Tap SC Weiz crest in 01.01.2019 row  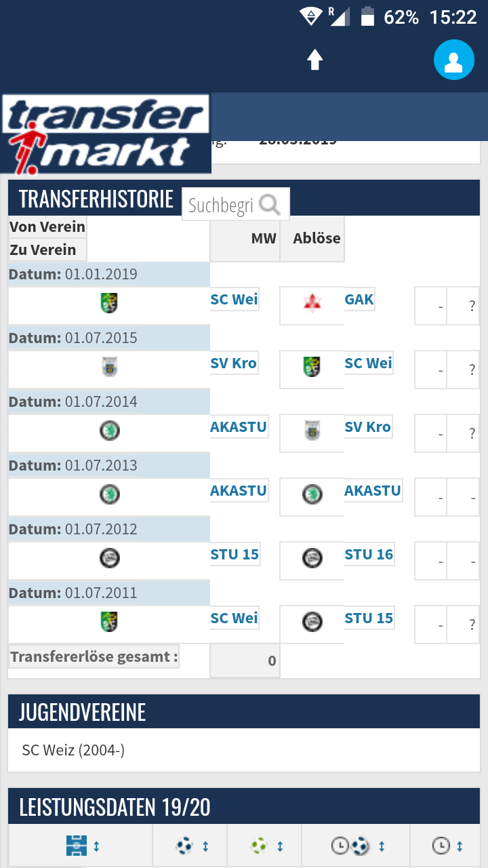point(109,302)
